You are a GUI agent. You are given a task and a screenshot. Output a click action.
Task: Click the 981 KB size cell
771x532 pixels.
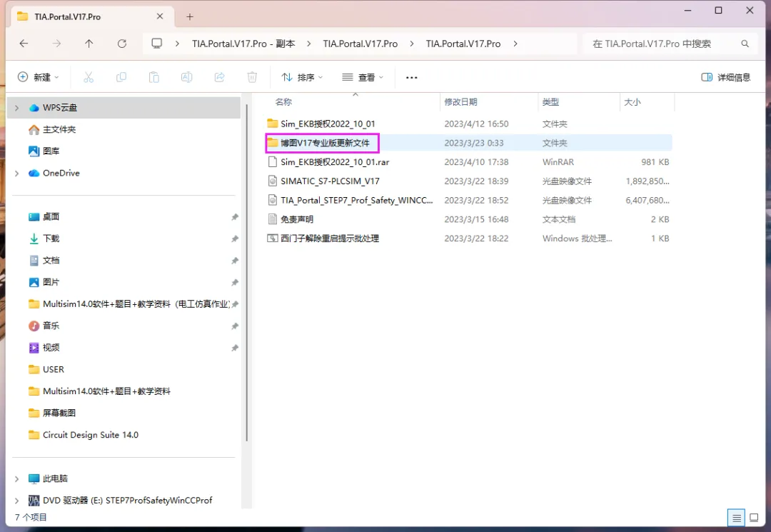click(x=655, y=162)
